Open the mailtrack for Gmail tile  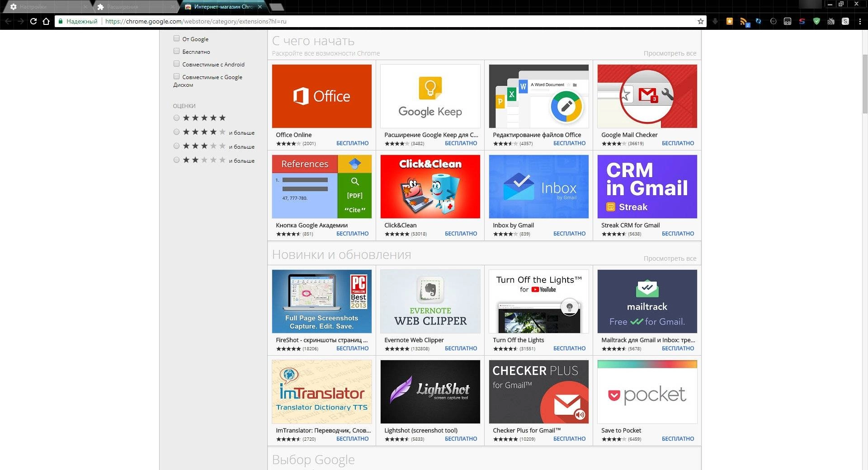coord(647,301)
